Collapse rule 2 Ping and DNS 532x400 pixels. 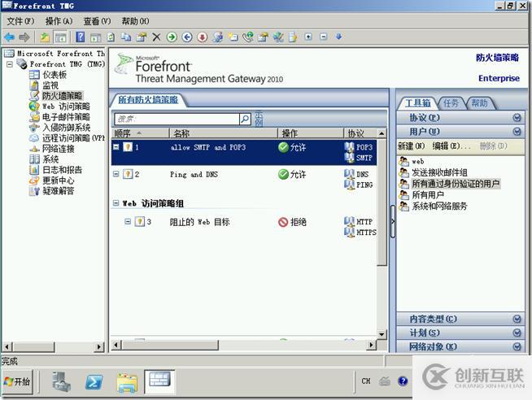point(116,174)
